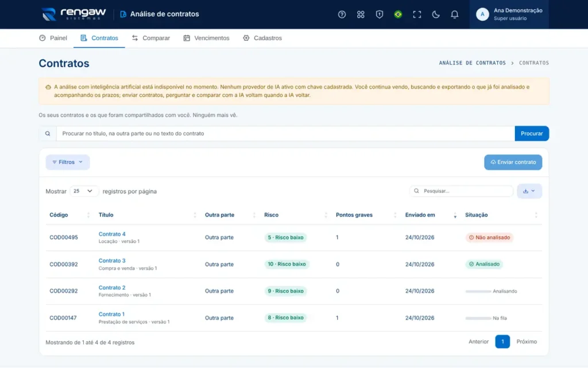Click the 10 · Risco baixo badge

coord(287,264)
